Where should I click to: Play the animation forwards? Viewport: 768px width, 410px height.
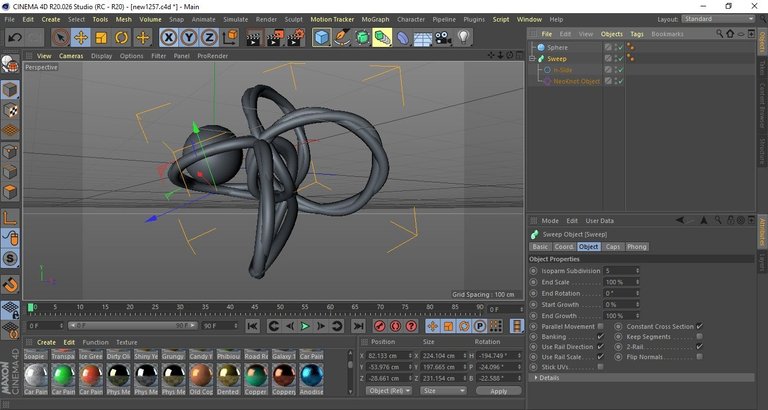point(305,326)
